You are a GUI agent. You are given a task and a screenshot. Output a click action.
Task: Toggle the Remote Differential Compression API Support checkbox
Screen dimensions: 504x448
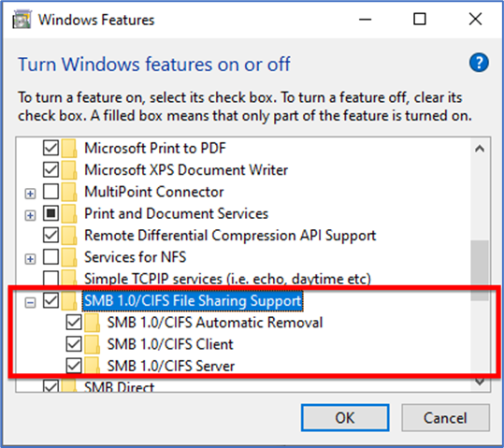50,236
